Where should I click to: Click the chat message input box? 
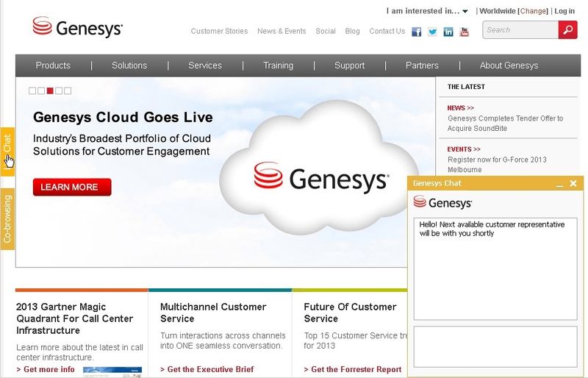pyautogui.click(x=495, y=346)
